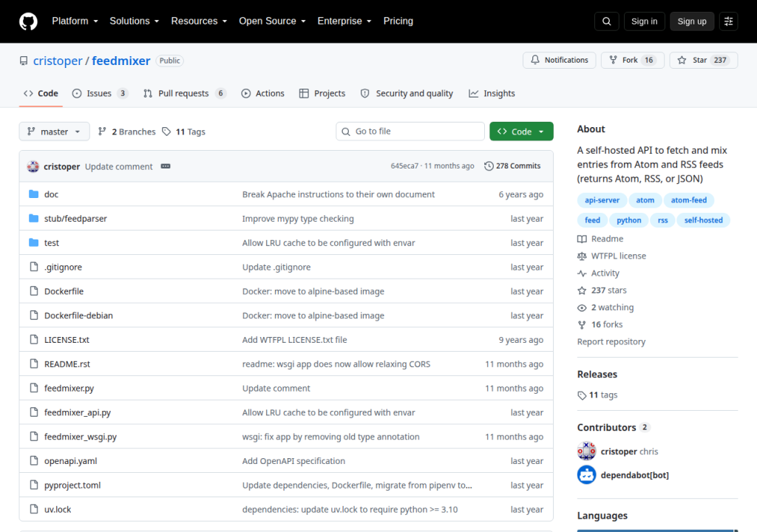757x532 pixels.
Task: Click the doc folder icon
Action: click(x=34, y=194)
